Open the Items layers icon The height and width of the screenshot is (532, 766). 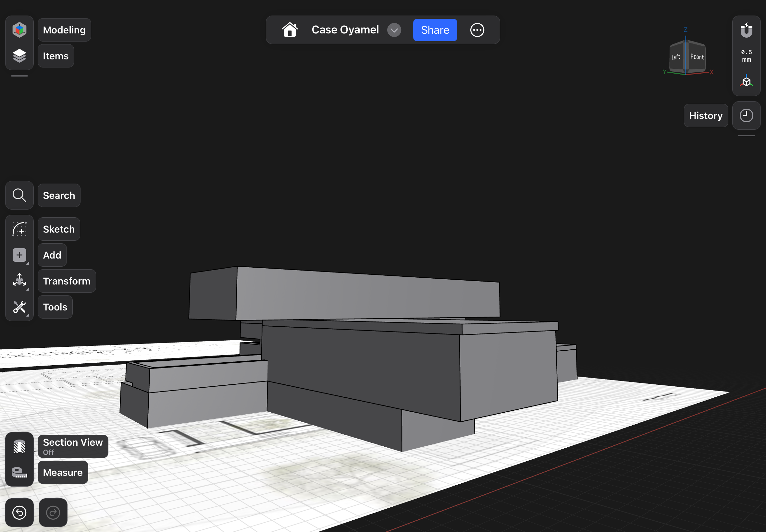(x=19, y=56)
